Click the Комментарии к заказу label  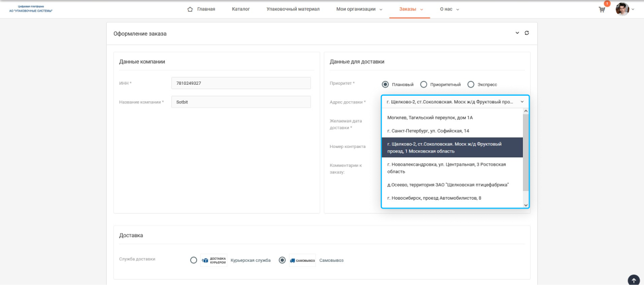[346, 169]
